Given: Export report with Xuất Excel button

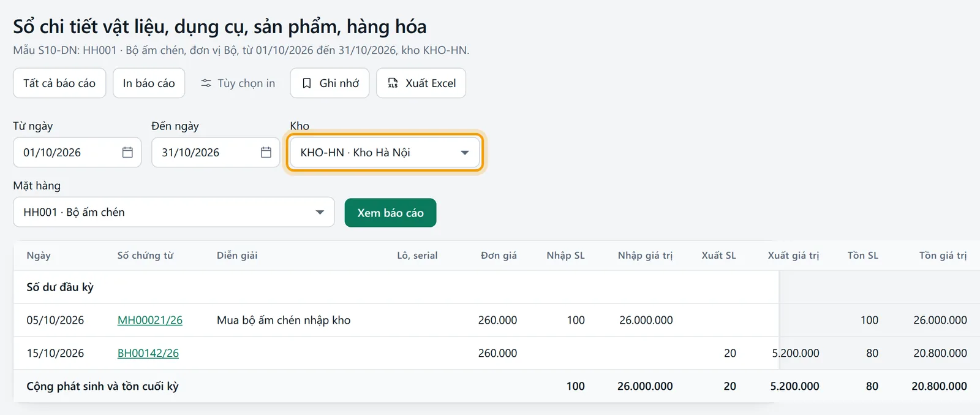Looking at the screenshot, I should 421,83.
